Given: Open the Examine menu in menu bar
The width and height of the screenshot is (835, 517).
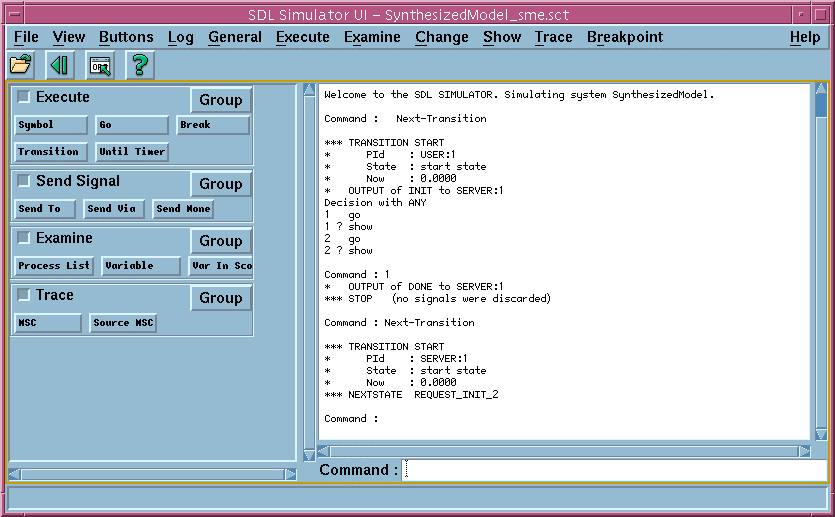Looking at the screenshot, I should [372, 37].
